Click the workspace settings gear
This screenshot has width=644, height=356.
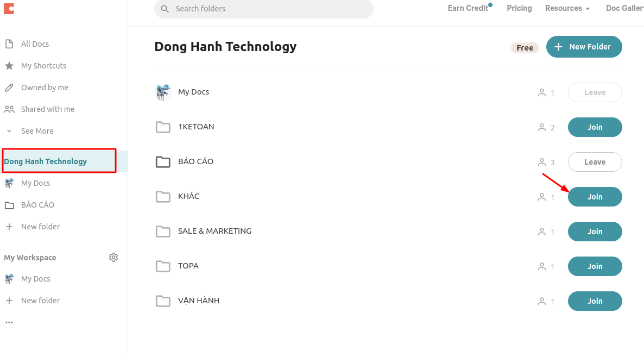(x=113, y=257)
